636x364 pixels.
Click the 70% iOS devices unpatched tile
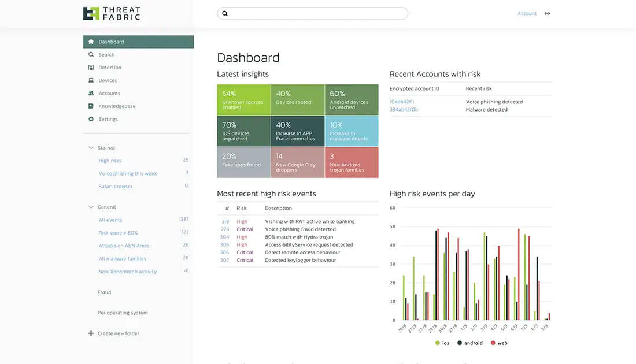244,131
